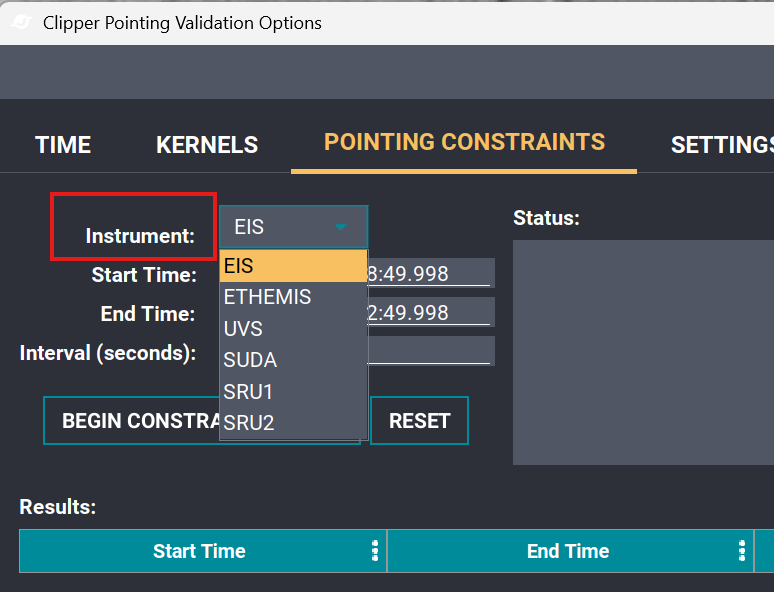Click the RESET button
774x592 pixels.
click(419, 421)
